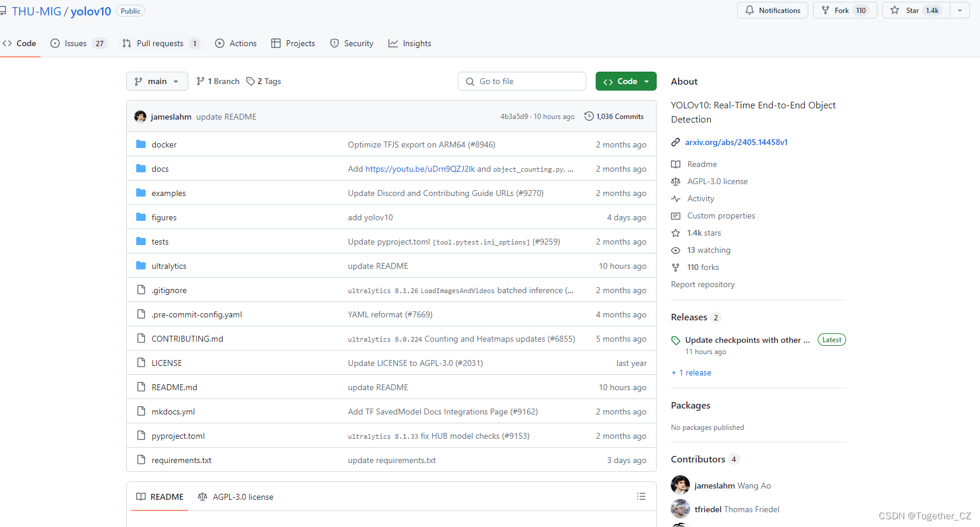
Task: Click jameslahm contributor avatar in Contributors
Action: pos(680,485)
